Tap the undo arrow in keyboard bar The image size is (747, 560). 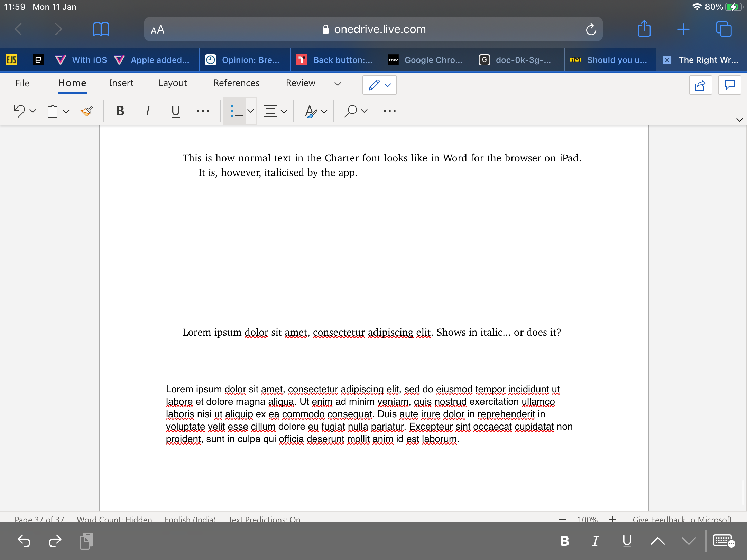[24, 541]
